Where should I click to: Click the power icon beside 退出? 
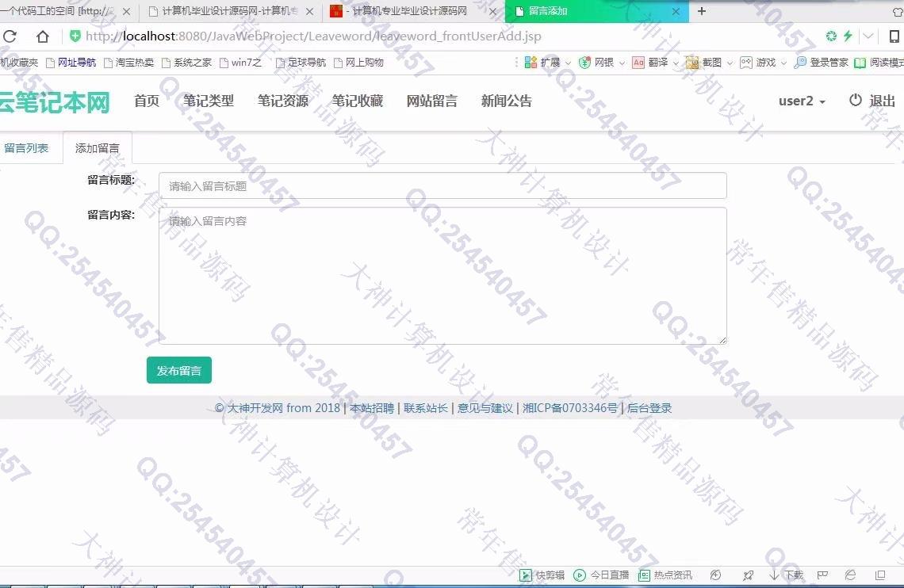point(856,100)
